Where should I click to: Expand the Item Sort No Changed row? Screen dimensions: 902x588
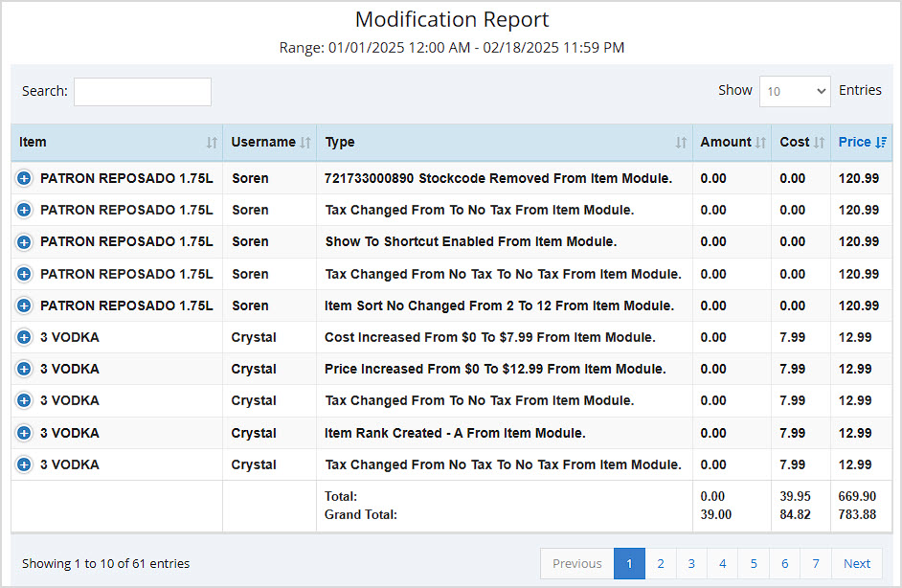click(24, 305)
